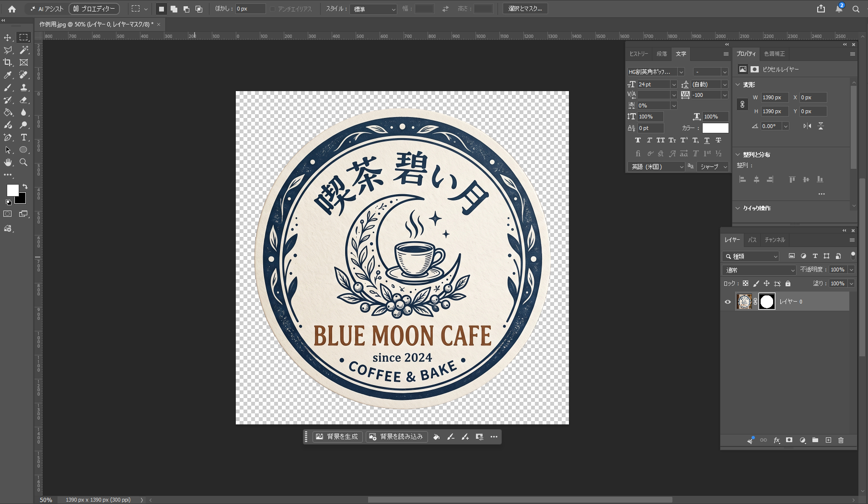Select the Crop tool

pos(8,62)
